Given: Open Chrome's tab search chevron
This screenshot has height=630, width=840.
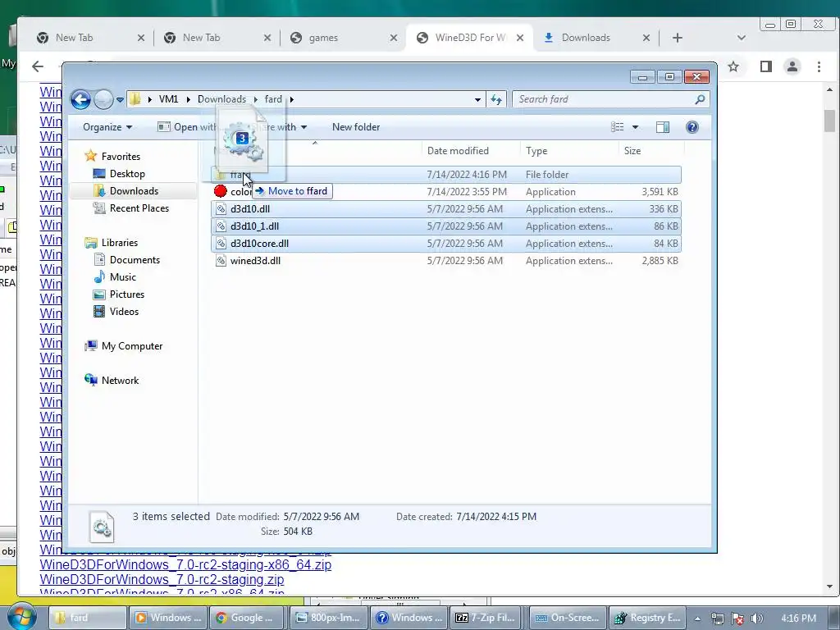Looking at the screenshot, I should click(x=742, y=38).
